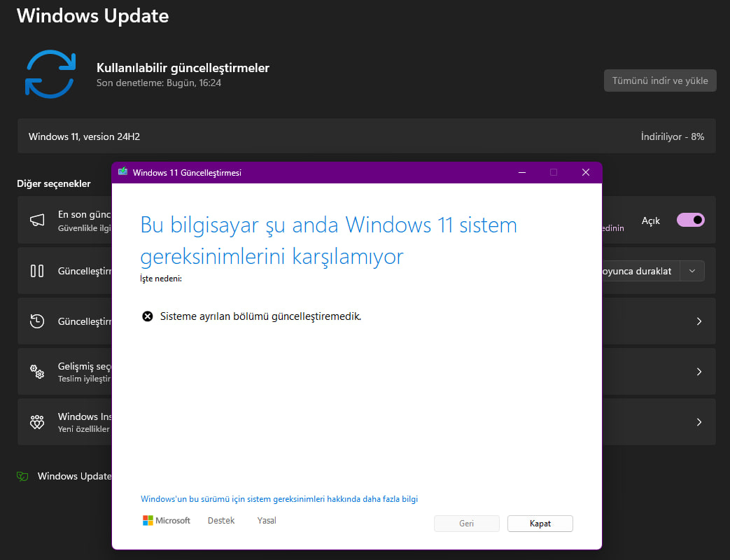The image size is (730, 560).
Task: Click the advanced options gears icon
Action: [x=37, y=372]
